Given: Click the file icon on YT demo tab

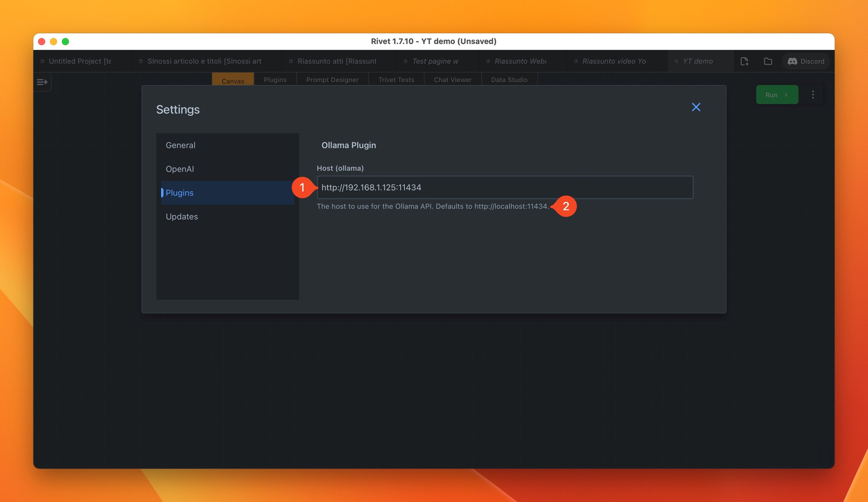Looking at the screenshot, I should [x=676, y=61].
